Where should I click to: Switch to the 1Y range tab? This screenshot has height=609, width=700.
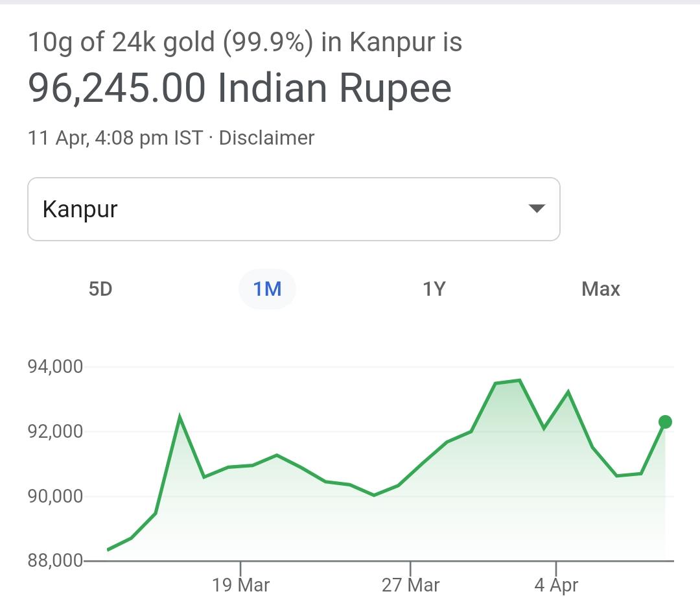(434, 289)
